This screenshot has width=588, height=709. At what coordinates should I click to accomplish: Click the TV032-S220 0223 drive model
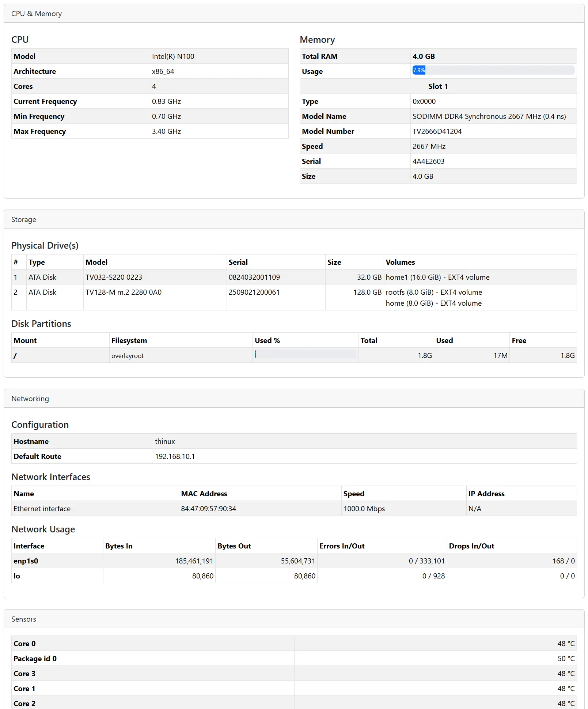[x=114, y=277]
